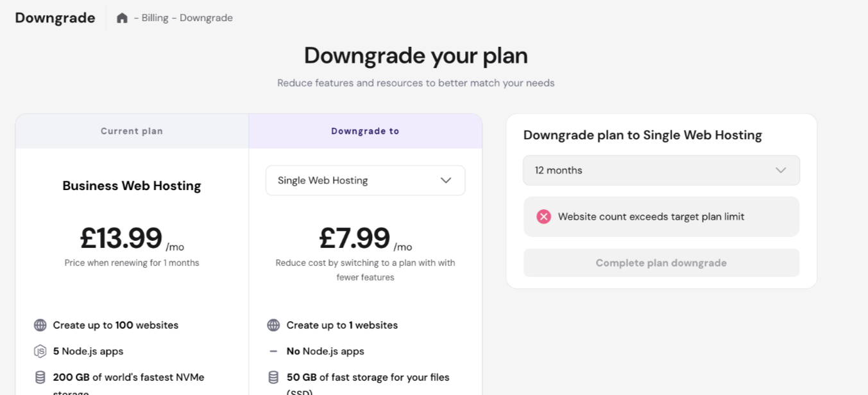
Task: Click database icon beside 200 GB storage
Action: 40,377
